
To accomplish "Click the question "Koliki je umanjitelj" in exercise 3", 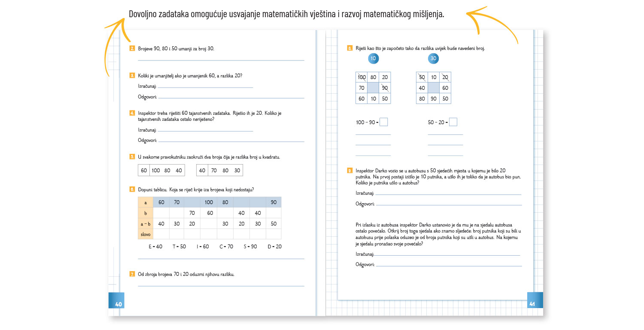I will click(190, 76).
